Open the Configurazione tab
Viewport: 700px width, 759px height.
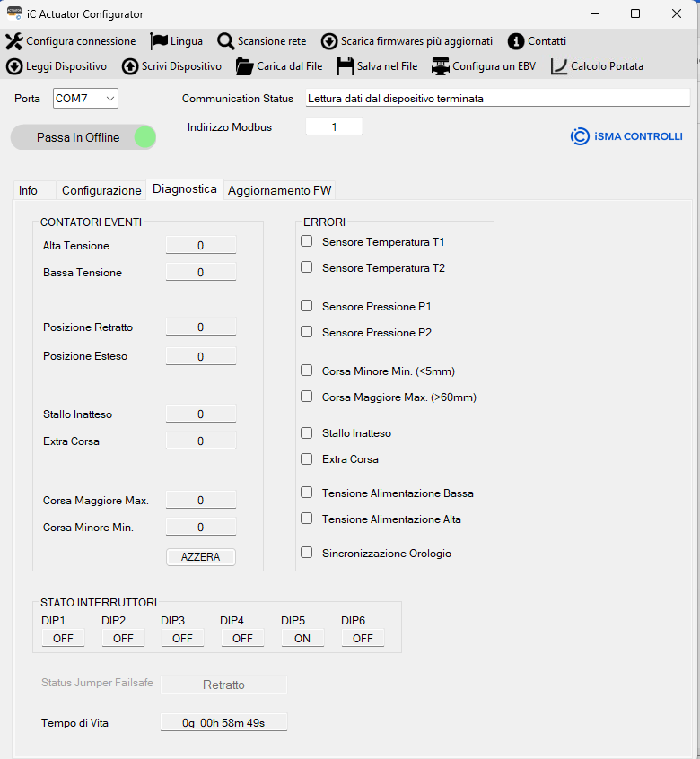tap(101, 191)
